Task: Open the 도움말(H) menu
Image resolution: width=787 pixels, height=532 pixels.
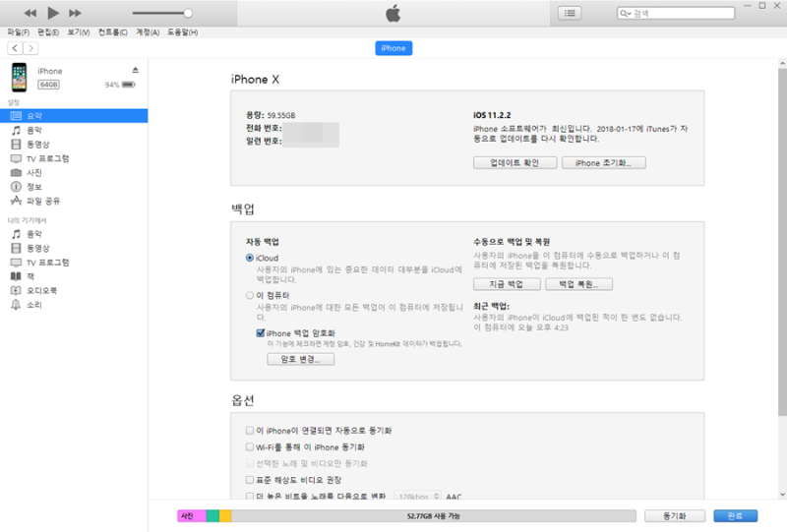Action: (x=182, y=32)
